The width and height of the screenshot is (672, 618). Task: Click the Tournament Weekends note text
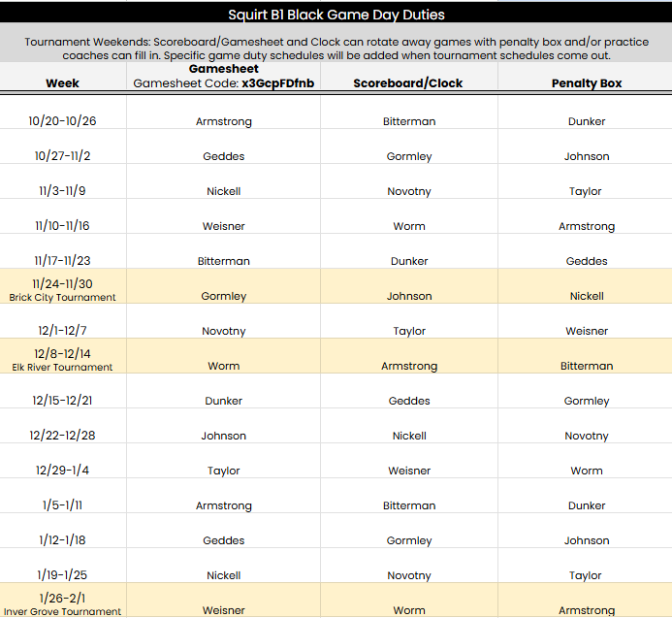(x=336, y=49)
